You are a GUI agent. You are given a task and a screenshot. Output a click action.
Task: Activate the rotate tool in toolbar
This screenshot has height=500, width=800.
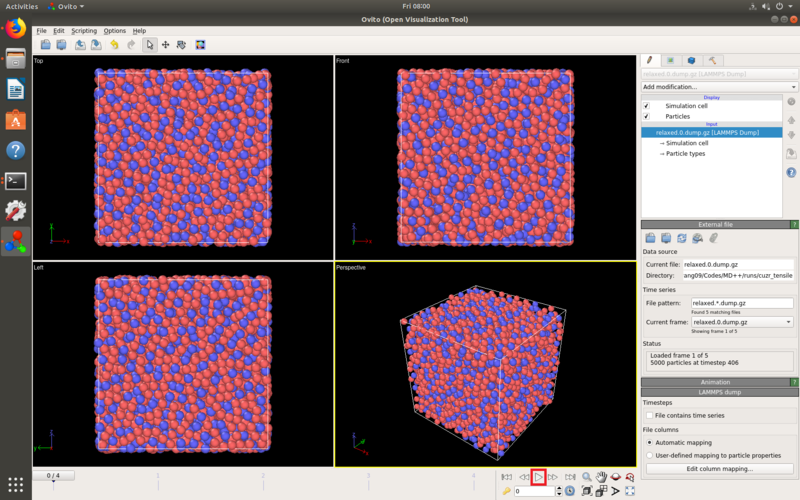pyautogui.click(x=181, y=45)
